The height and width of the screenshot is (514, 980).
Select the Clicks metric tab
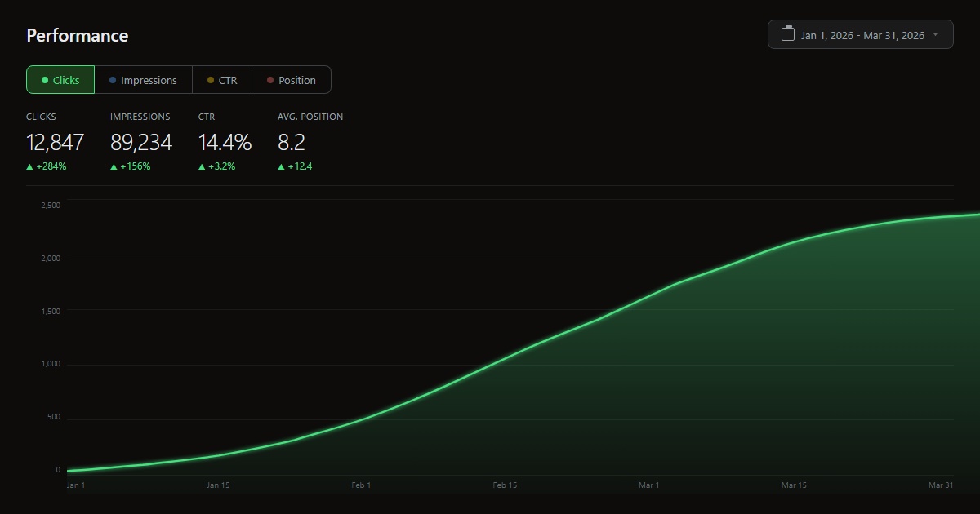pyautogui.click(x=60, y=80)
